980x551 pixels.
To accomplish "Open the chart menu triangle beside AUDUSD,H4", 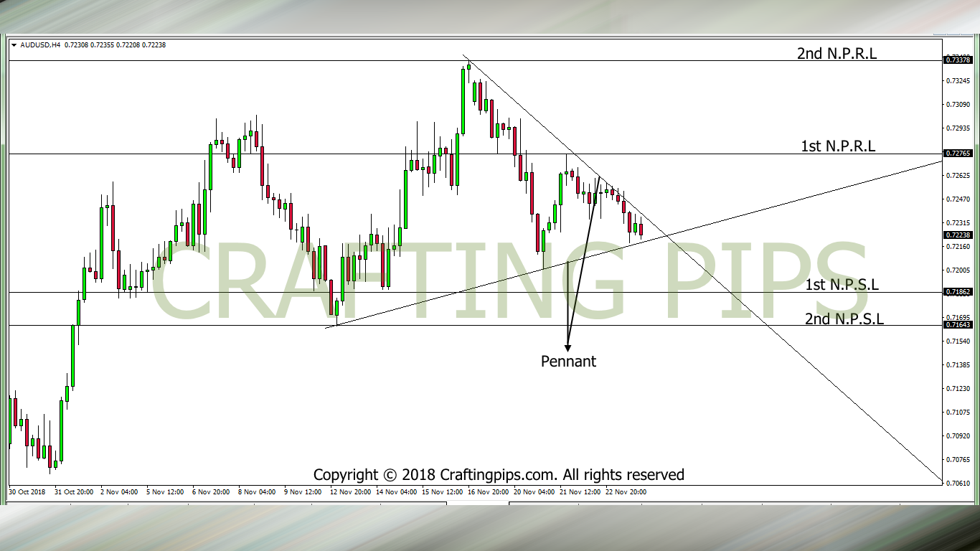I will [14, 44].
